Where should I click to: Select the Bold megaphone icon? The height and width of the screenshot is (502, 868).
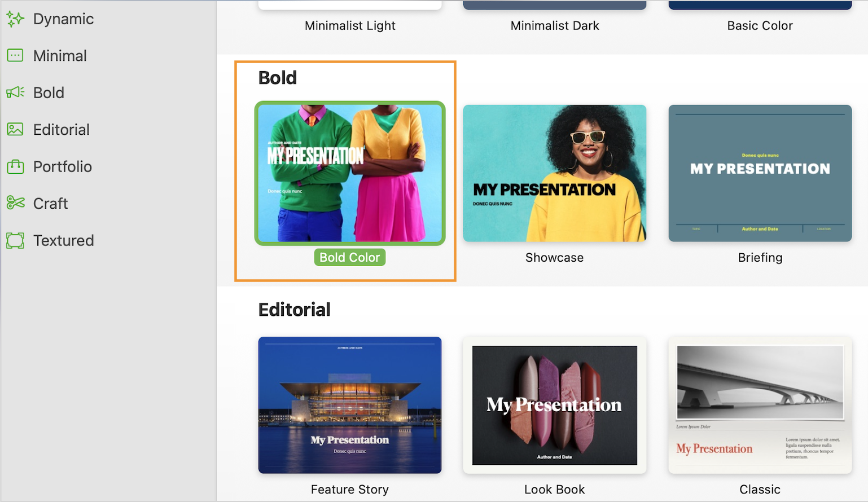pos(15,93)
